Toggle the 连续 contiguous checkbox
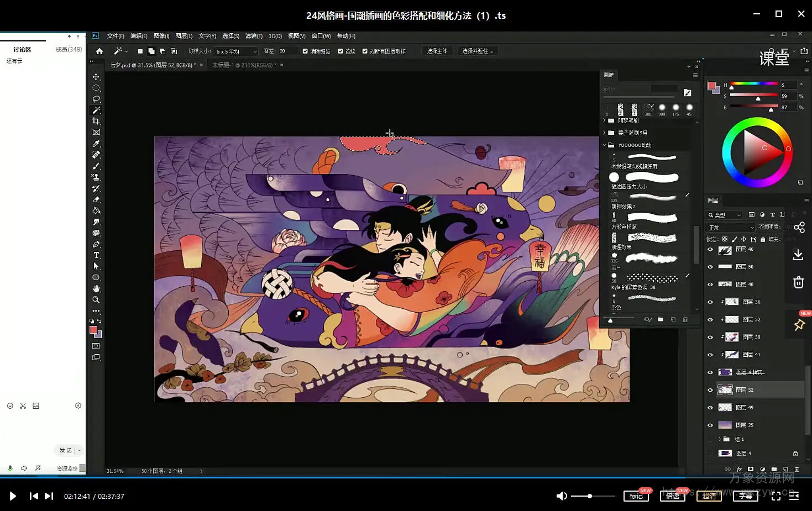This screenshot has height=511, width=812. 340,51
